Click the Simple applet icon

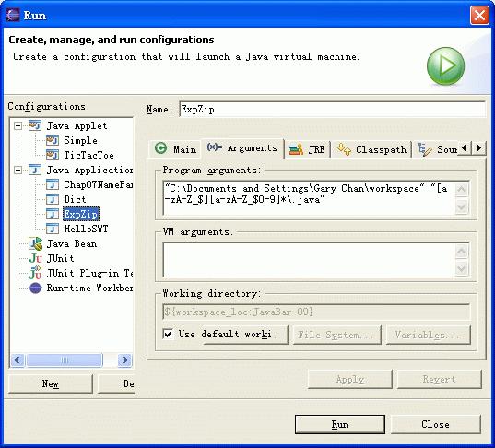coord(53,140)
